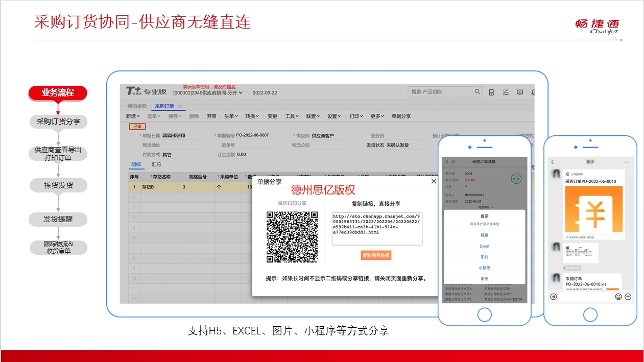Screen dimensions: 644x362
Task: Choose 图片 in the share type sheet
Action: (484, 257)
